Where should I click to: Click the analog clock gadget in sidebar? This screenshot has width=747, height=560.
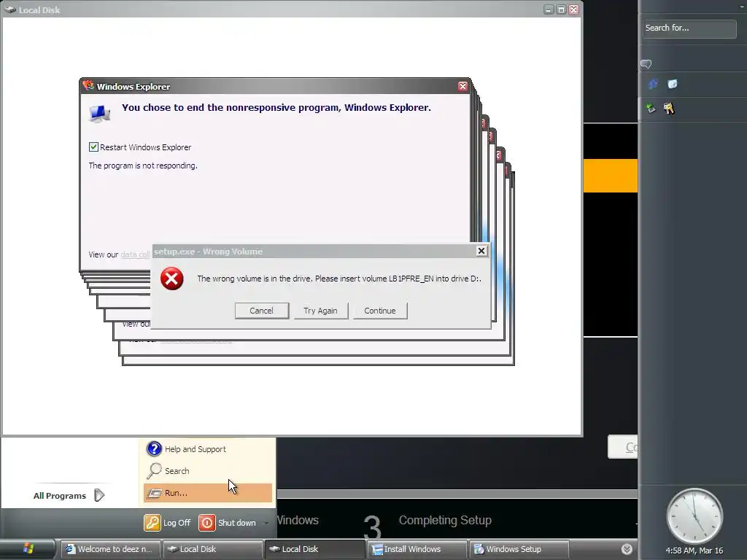click(x=694, y=516)
